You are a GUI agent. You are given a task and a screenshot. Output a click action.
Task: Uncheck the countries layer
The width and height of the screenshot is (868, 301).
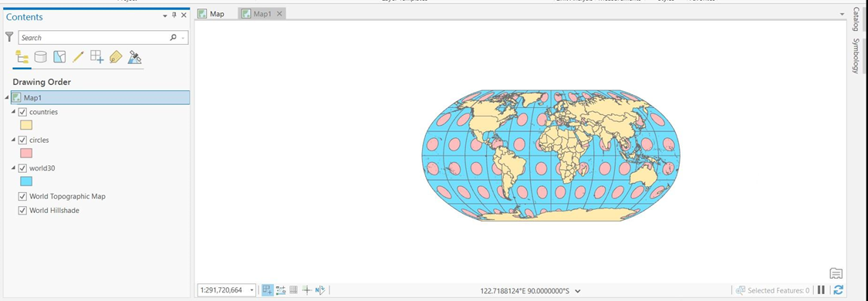pyautogui.click(x=22, y=112)
